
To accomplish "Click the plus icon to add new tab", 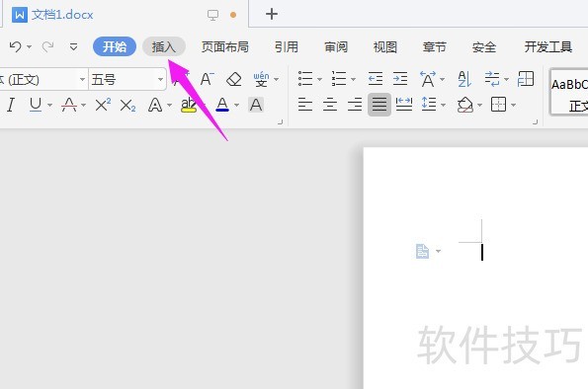I will click(272, 14).
